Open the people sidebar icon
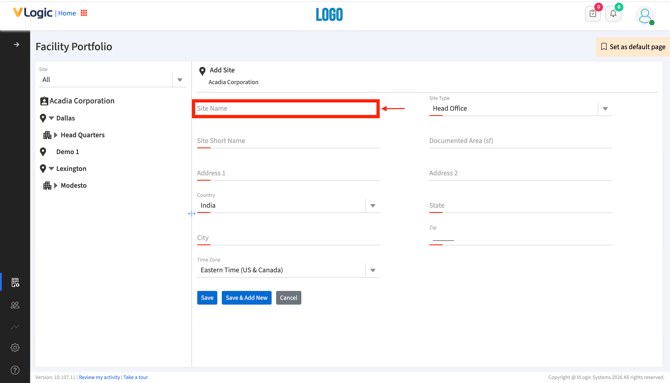Screen dimensions: 670x383 15,305
